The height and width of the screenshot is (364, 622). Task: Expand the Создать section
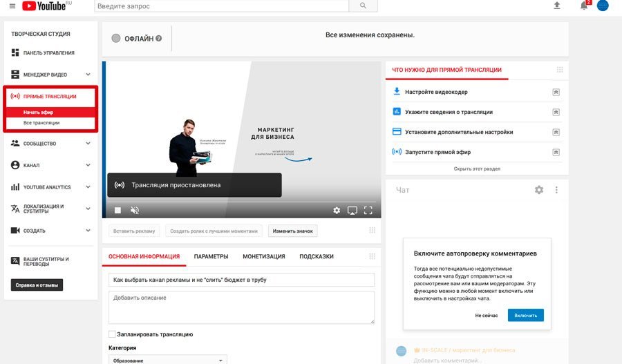pyautogui.click(x=88, y=231)
